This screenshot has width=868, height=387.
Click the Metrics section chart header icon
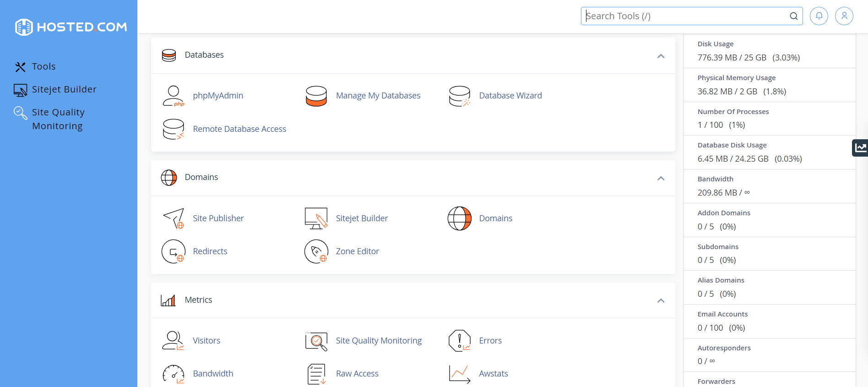coord(168,300)
